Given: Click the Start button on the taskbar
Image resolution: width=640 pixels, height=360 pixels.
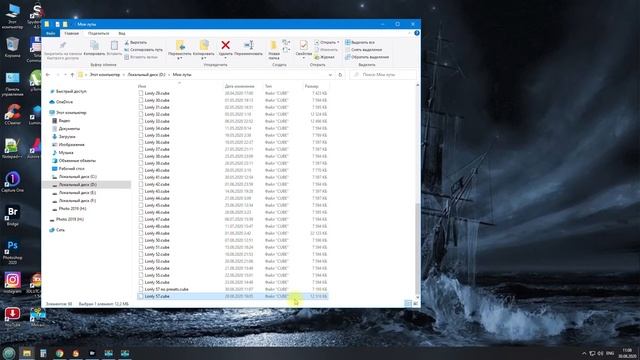Looking at the screenshot, I should [x=9, y=353].
